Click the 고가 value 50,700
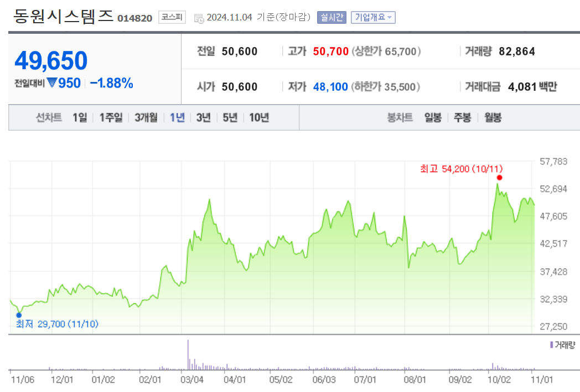The image size is (580, 392). (331, 51)
